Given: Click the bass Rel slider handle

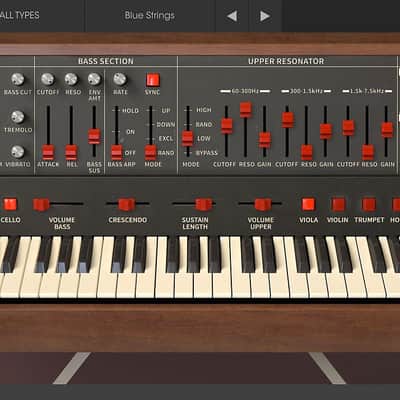Looking at the screenshot, I should pos(71,152).
